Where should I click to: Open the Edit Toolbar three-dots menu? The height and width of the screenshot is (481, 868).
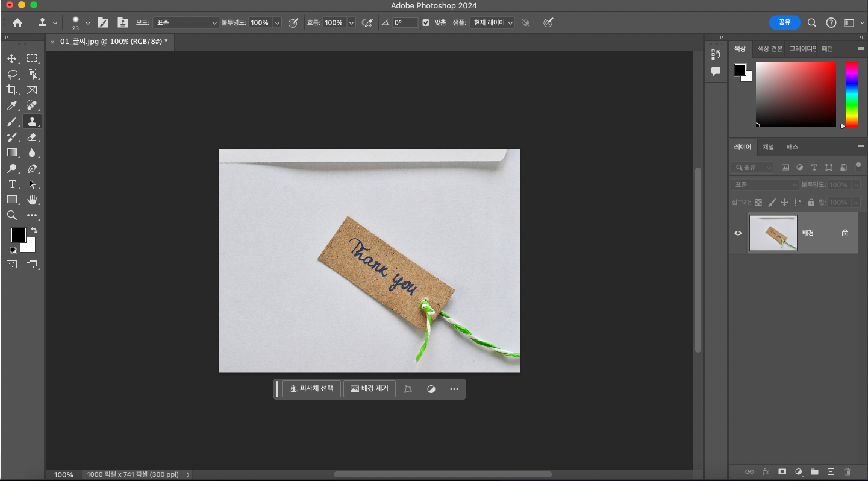pos(32,215)
